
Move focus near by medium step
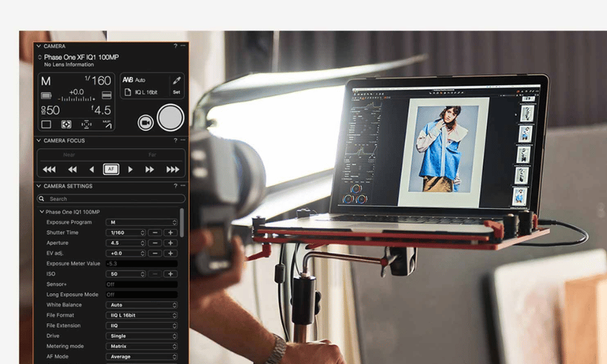point(72,169)
